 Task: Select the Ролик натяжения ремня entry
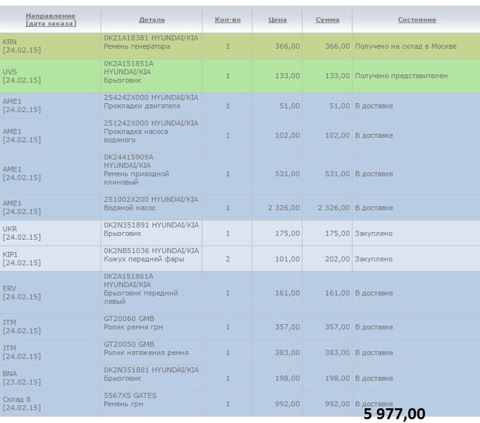146,348
